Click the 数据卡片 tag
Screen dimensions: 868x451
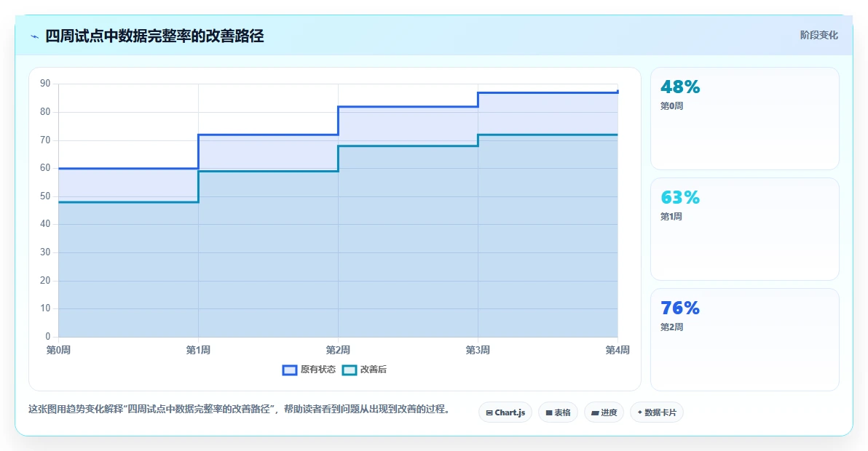[x=657, y=412]
